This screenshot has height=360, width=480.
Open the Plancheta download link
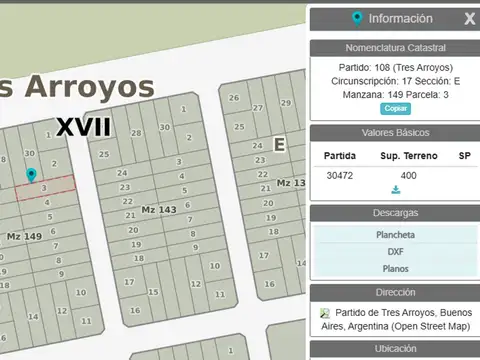[395, 235]
